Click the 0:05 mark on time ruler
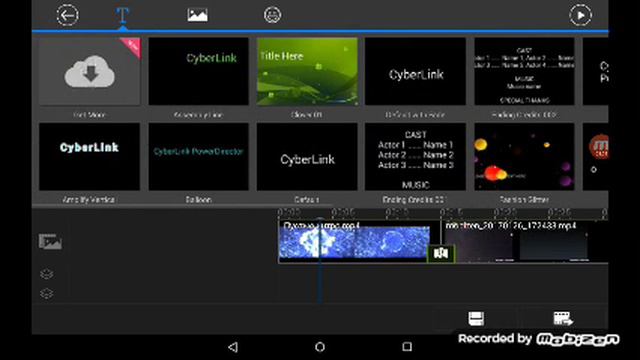The image size is (640, 360). tap(342, 213)
